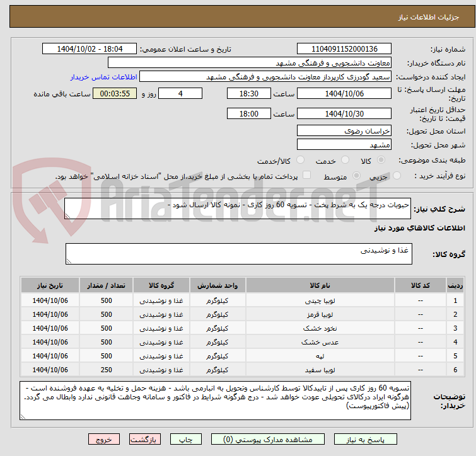Click the resize handle of توضیحات خریدار textarea
Image resolution: width=476 pixels, height=456 pixels.
click(x=23, y=417)
